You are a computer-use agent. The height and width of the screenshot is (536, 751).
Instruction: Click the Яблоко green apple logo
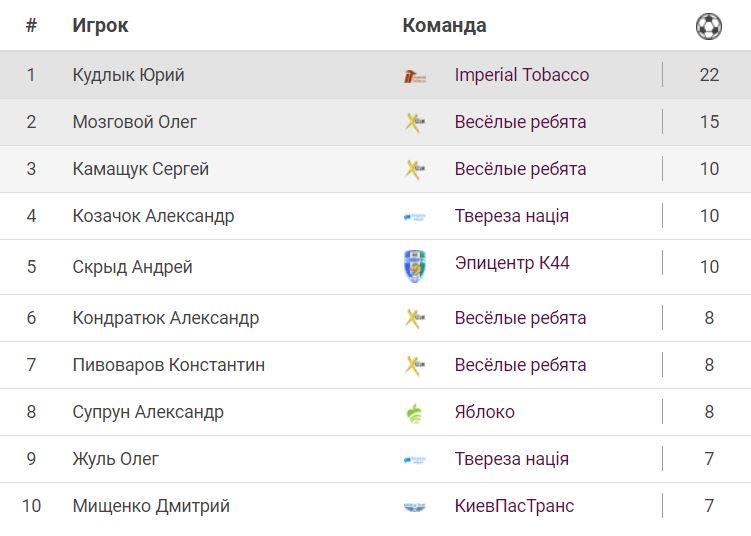click(x=414, y=413)
